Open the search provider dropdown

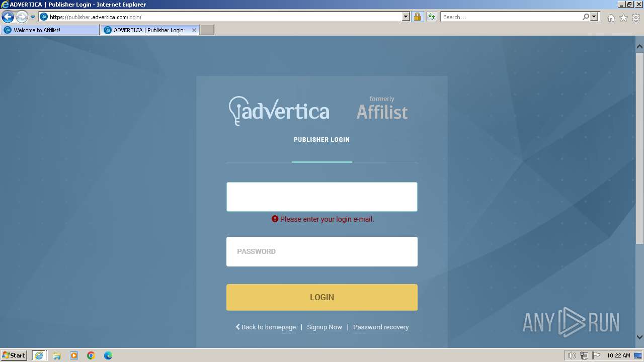[594, 17]
